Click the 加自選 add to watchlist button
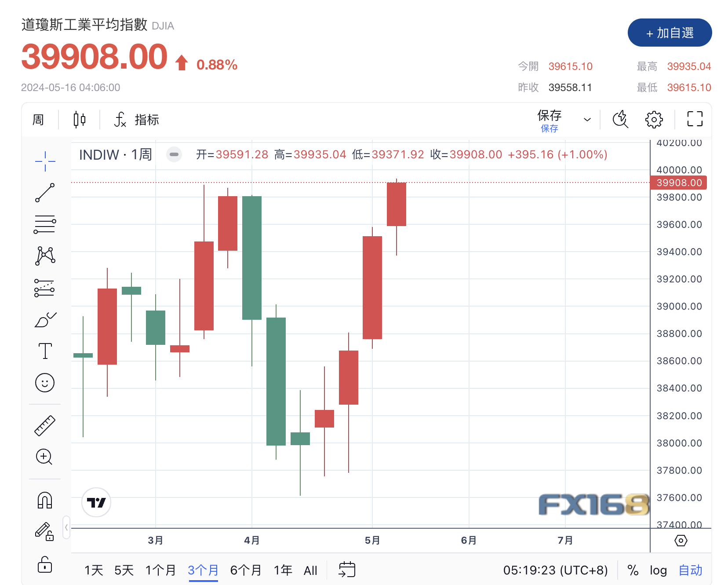Screen dimensions: 728x585 (670, 33)
